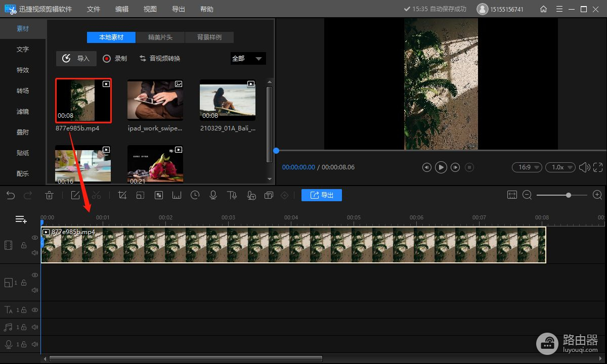Hide the main video track with the eye icon

35,238
